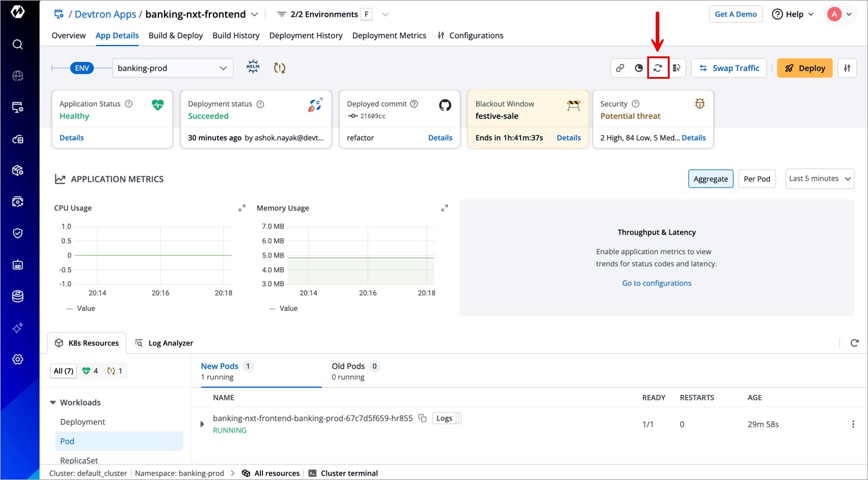Open the Last 5 minutes time range dropdown
This screenshot has height=480, width=868.
click(819, 179)
